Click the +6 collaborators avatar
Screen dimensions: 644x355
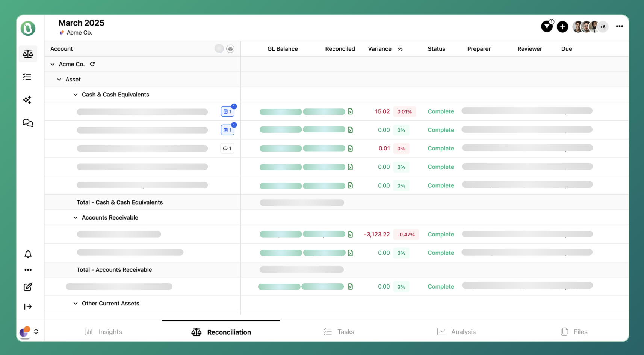603,27
